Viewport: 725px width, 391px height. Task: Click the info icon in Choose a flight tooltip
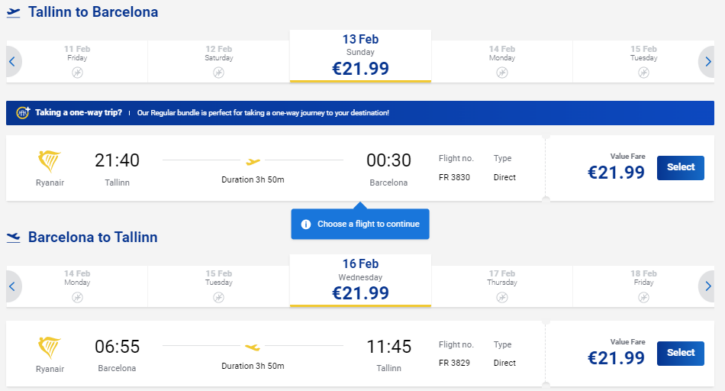click(x=306, y=224)
